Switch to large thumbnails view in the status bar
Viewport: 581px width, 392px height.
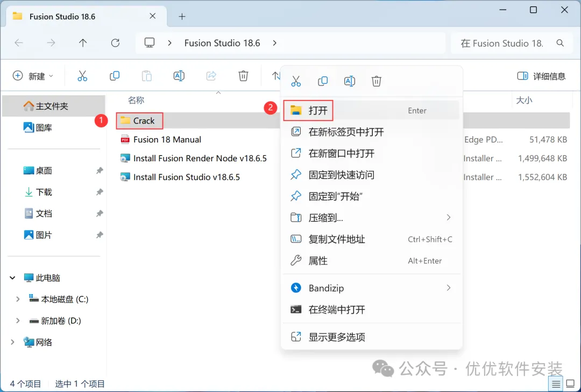pyautogui.click(x=571, y=384)
